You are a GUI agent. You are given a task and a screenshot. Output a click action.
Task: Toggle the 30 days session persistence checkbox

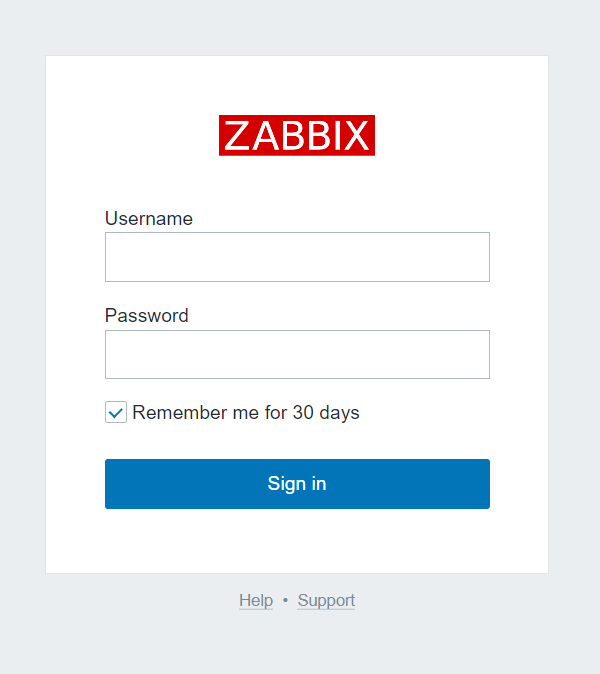116,412
